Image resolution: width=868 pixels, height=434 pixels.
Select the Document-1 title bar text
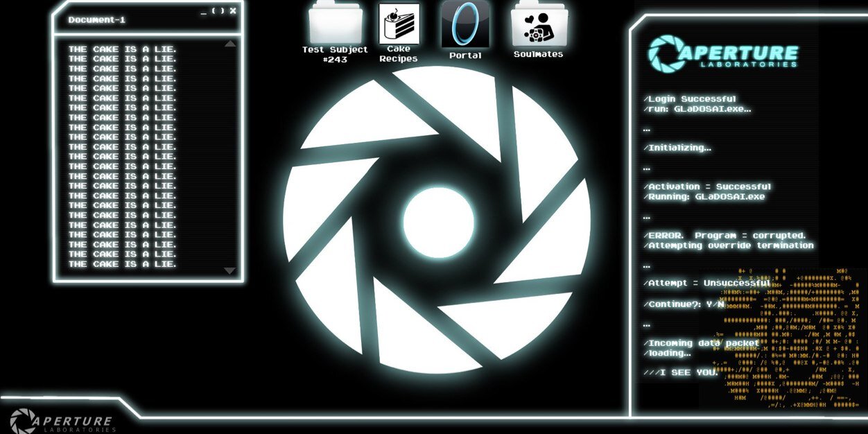(x=97, y=20)
